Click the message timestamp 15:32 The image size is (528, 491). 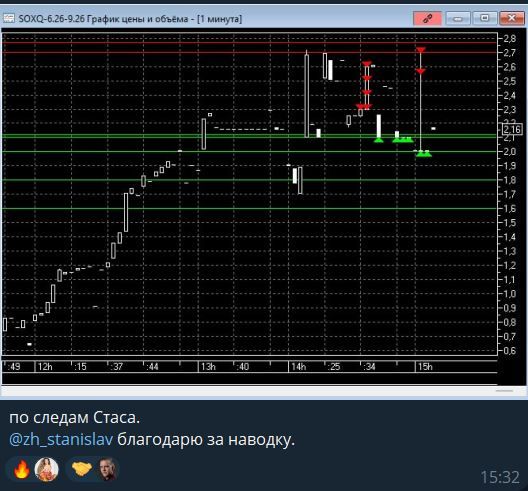click(500, 477)
